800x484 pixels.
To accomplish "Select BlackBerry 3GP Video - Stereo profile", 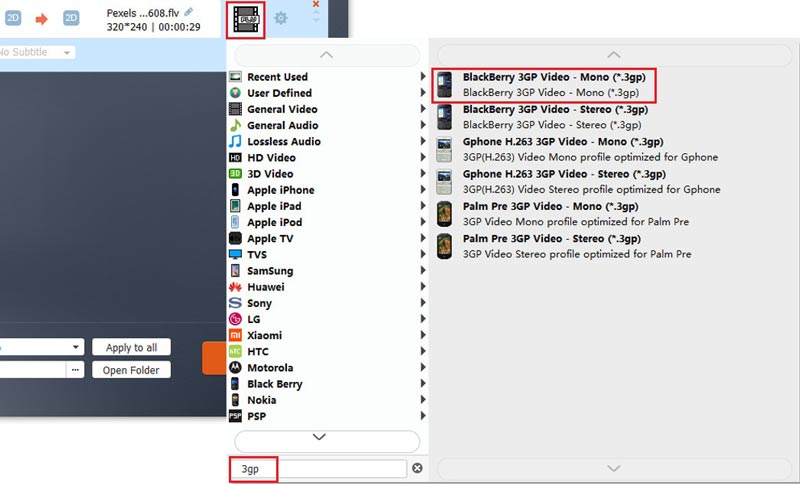I will 544,117.
